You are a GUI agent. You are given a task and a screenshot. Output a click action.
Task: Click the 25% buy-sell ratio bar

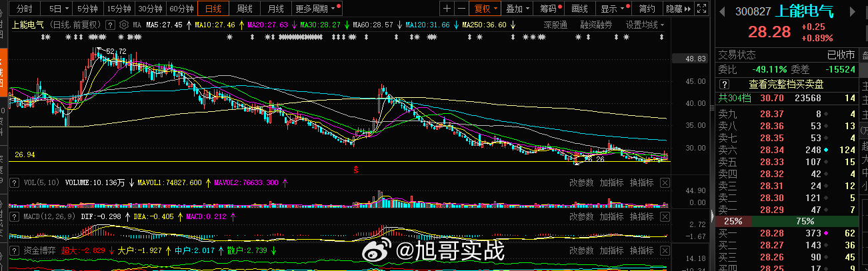(733, 220)
